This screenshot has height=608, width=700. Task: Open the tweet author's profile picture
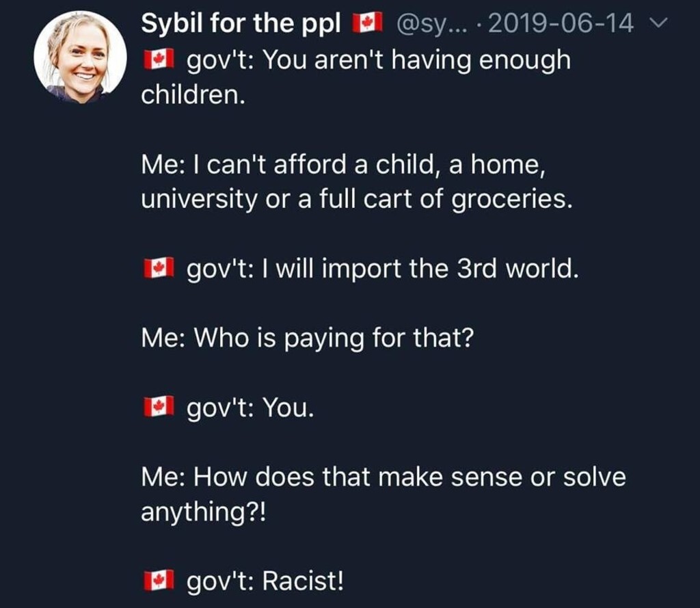81,57
